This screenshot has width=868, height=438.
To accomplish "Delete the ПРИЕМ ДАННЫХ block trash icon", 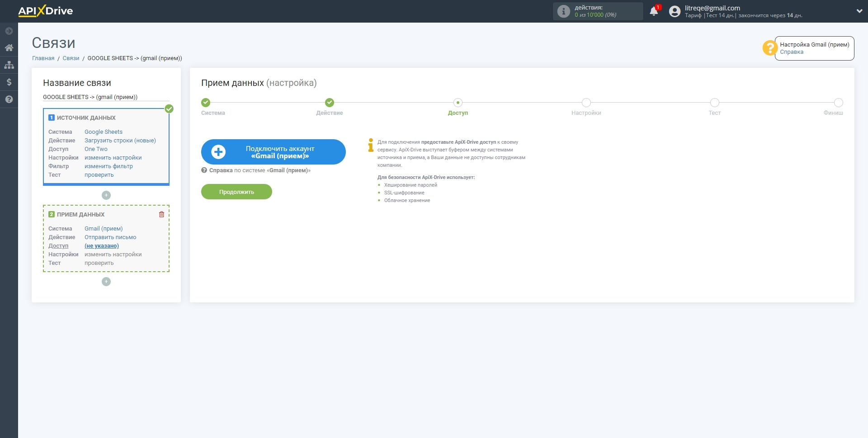I will 161,215.
